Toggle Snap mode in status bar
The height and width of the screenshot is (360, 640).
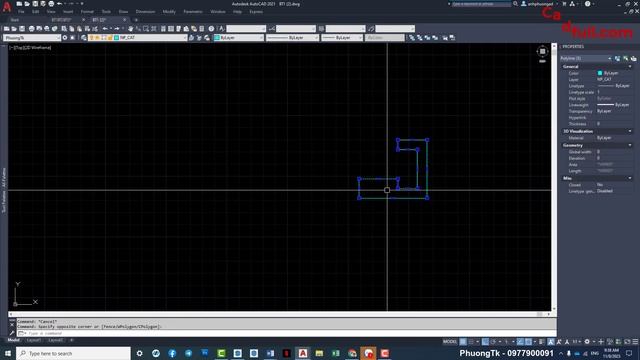(471, 342)
